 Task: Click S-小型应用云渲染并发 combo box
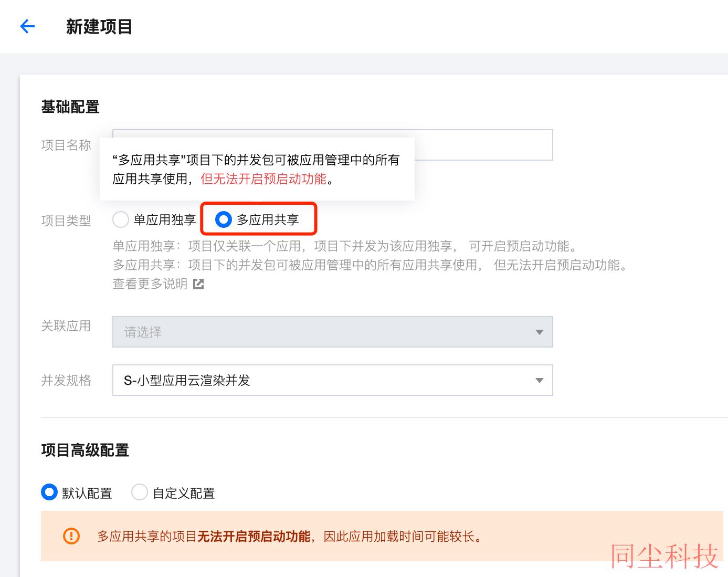tap(333, 380)
